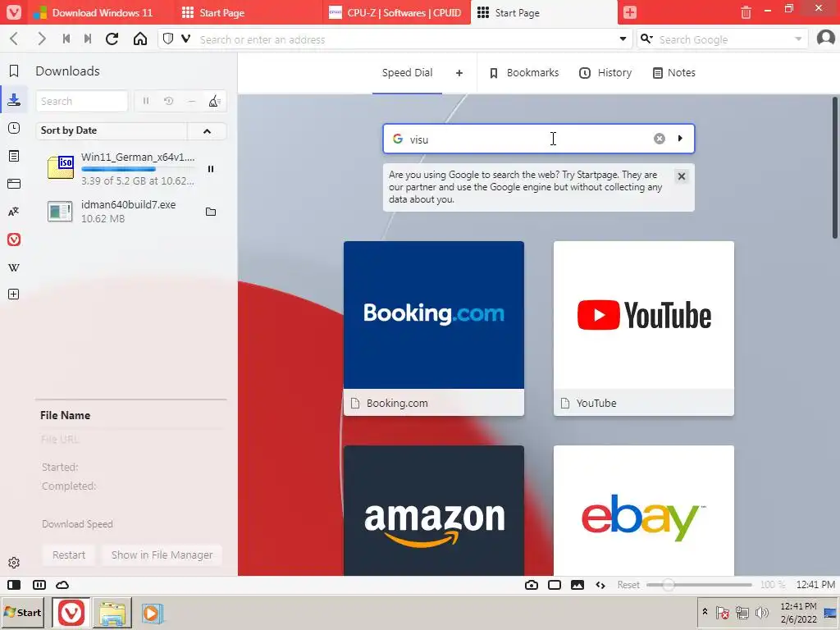Toggle the side panel visibility
The image size is (840, 630).
tap(14, 585)
